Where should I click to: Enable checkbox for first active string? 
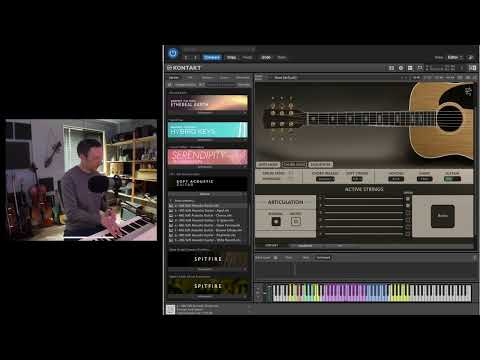point(407,199)
